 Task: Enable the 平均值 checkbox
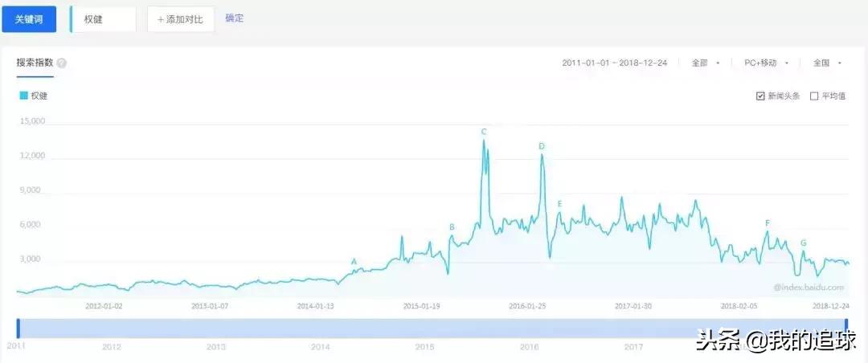pyautogui.click(x=814, y=96)
